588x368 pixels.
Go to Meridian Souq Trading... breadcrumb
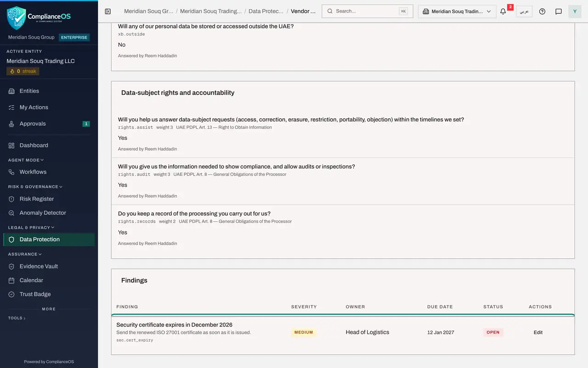(x=211, y=11)
